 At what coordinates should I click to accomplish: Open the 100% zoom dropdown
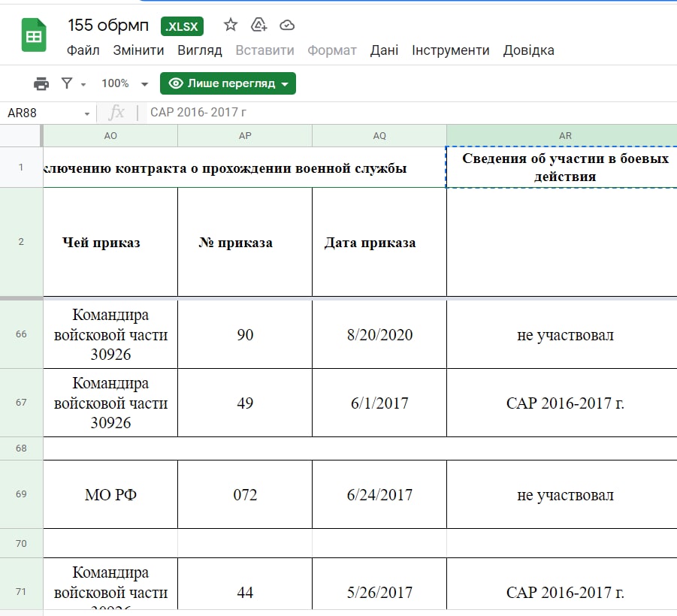(x=125, y=83)
